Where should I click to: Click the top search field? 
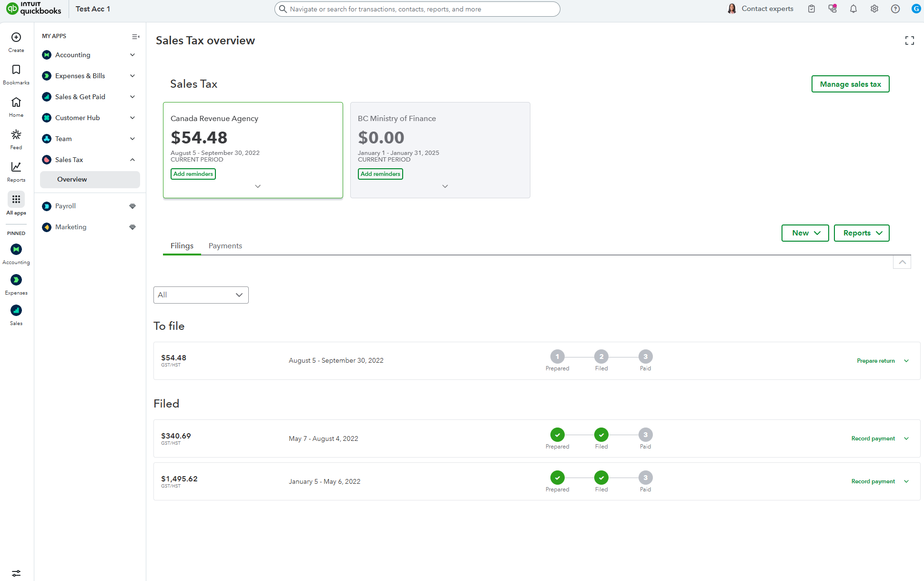click(x=417, y=9)
